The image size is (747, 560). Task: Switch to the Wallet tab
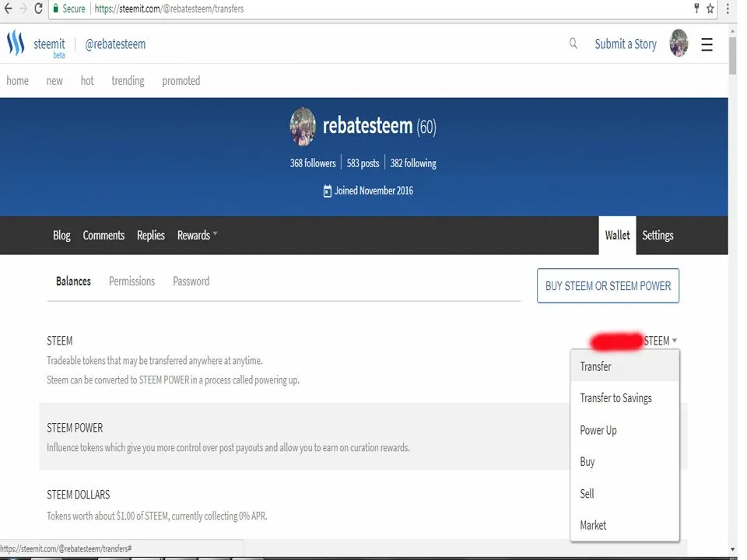617,235
